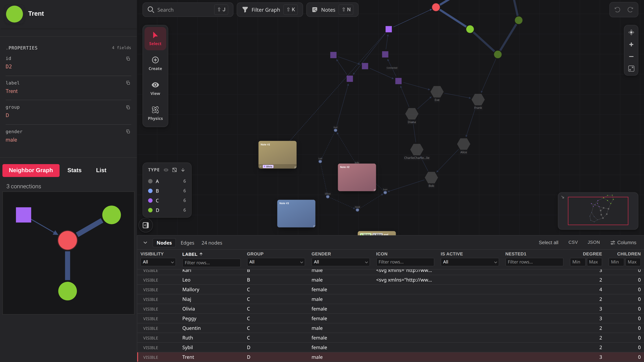
Task: Click inside the Search field
Action: click(188, 10)
